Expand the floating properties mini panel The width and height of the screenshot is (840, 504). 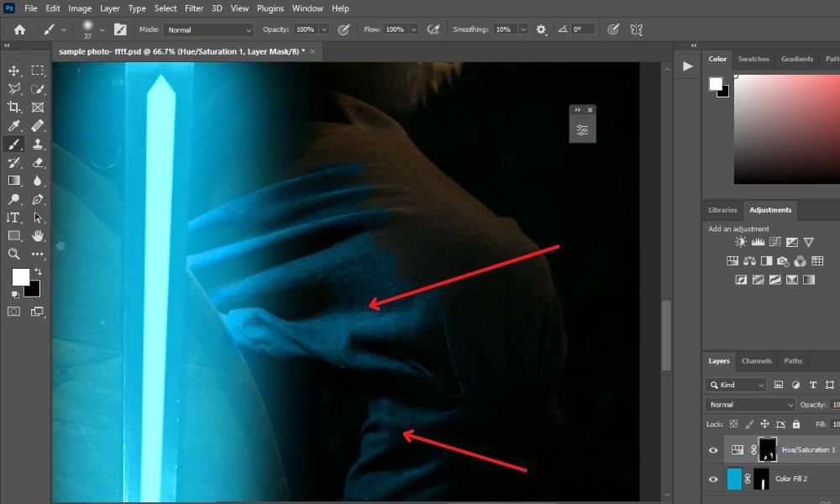pos(578,110)
